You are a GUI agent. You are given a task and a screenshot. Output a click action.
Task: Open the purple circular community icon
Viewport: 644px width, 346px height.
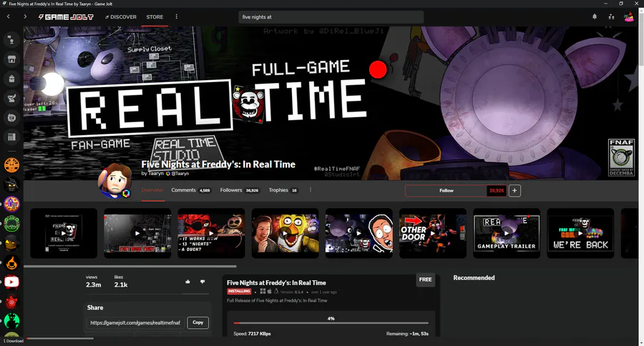pos(11,204)
